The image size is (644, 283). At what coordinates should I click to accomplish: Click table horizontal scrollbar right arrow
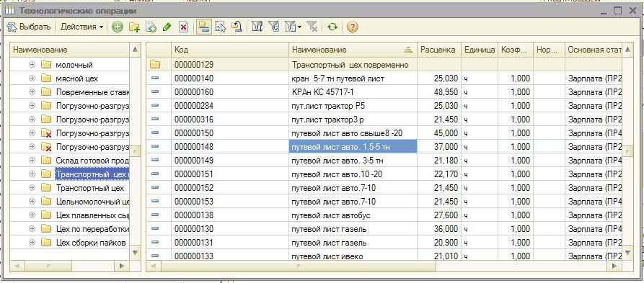click(x=614, y=266)
